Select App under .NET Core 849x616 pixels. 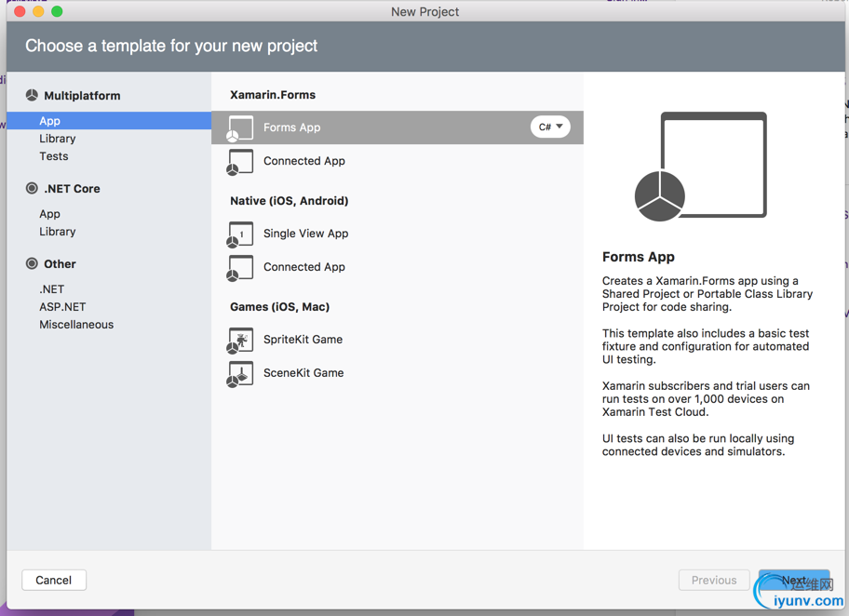click(49, 214)
